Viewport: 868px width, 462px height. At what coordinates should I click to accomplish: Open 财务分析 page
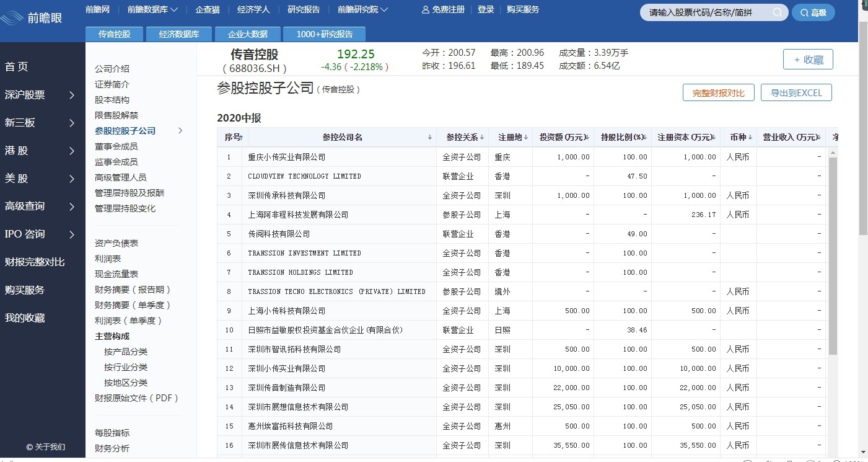pos(112,448)
